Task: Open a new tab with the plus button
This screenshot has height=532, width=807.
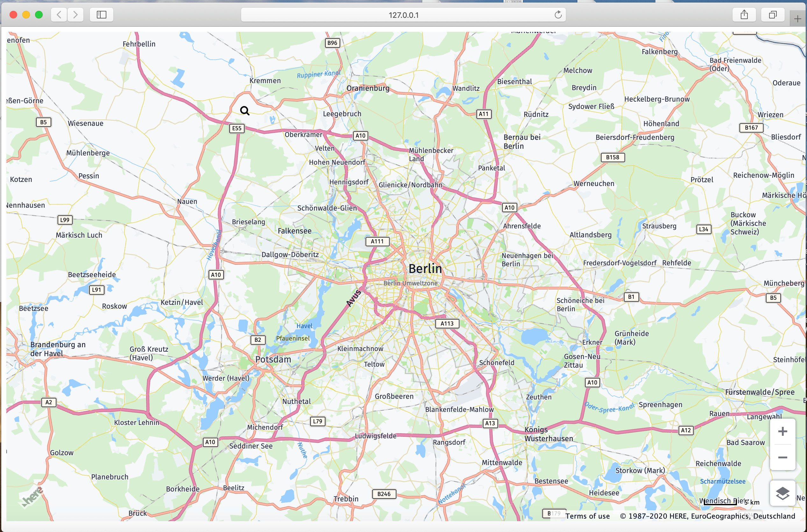Action: pos(797,19)
